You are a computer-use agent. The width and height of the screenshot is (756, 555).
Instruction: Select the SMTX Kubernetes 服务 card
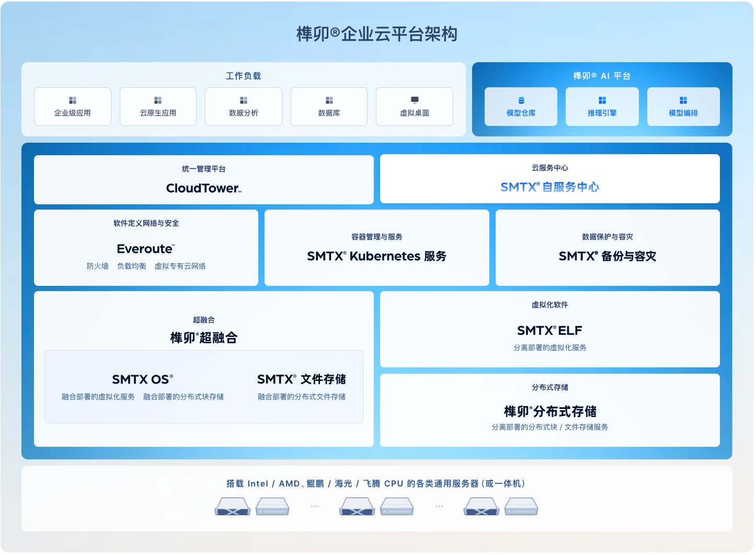click(376, 248)
